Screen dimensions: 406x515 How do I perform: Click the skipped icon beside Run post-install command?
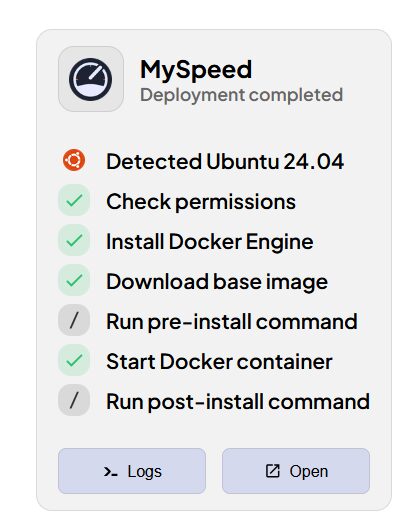[x=74, y=400]
